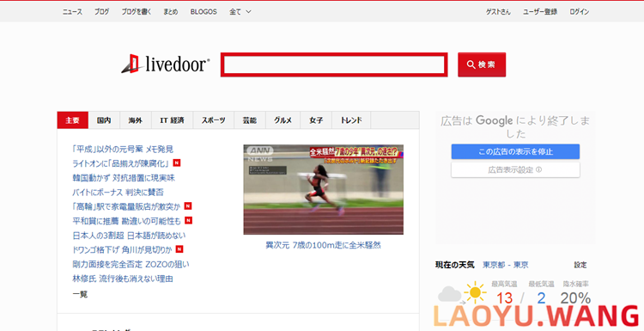644x331 pixels.
Task: Click the sunny weather icon
Action: tap(475, 293)
